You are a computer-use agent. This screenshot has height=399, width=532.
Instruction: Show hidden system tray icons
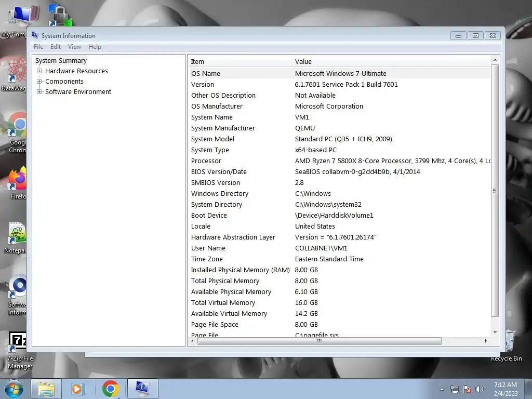tap(442, 389)
